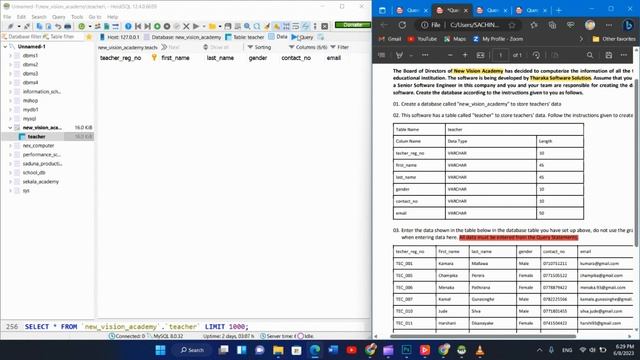Collapse the Unnamed-1 session node
The height and width of the screenshot is (360, 640).
click(5, 47)
